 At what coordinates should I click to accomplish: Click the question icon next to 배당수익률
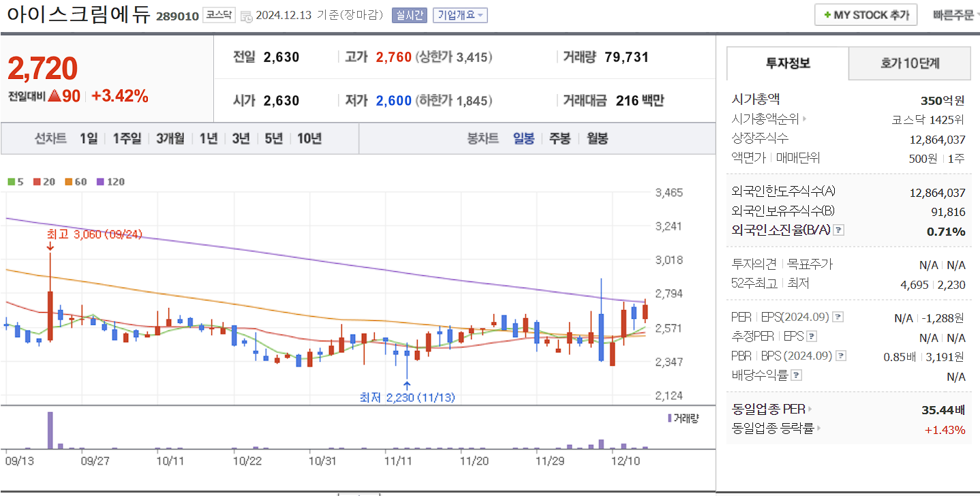coord(797,375)
